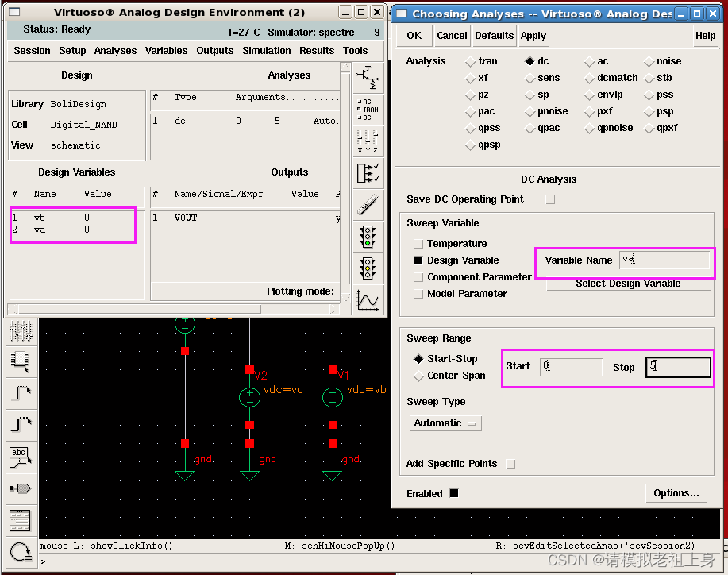Click Select Design Variable button
728x575 pixels.
[629, 284]
